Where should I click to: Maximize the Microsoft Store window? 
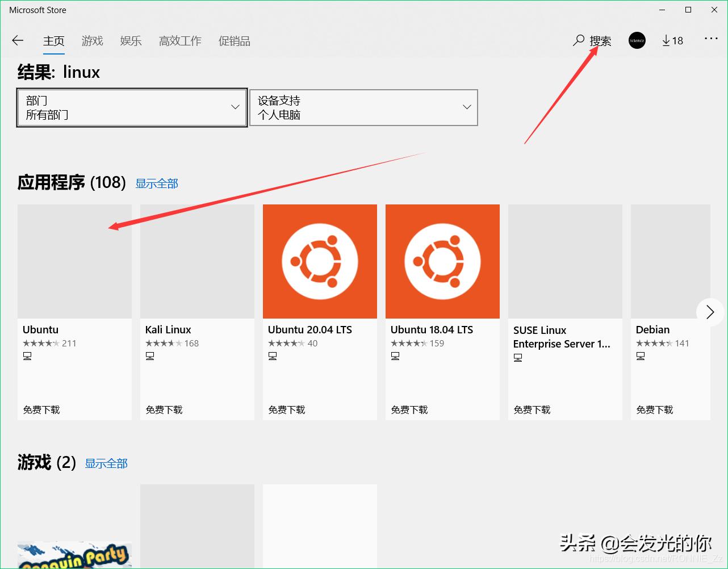[688, 10]
